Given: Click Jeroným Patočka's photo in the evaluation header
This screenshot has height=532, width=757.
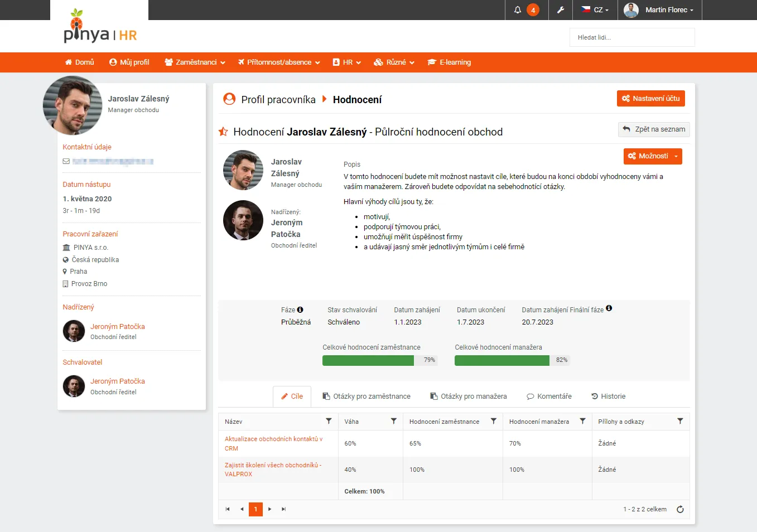Looking at the screenshot, I should coord(243,220).
